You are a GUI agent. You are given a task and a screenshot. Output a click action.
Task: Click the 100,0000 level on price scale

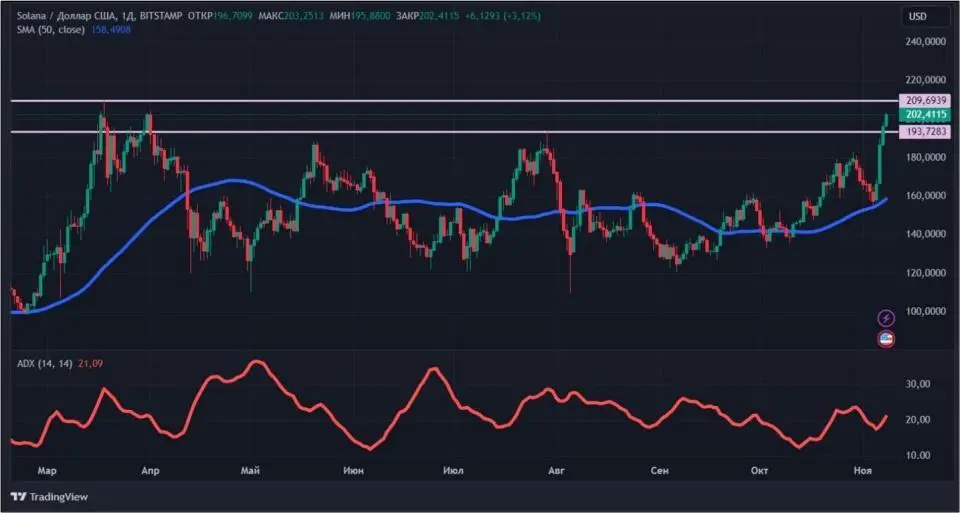pos(925,312)
